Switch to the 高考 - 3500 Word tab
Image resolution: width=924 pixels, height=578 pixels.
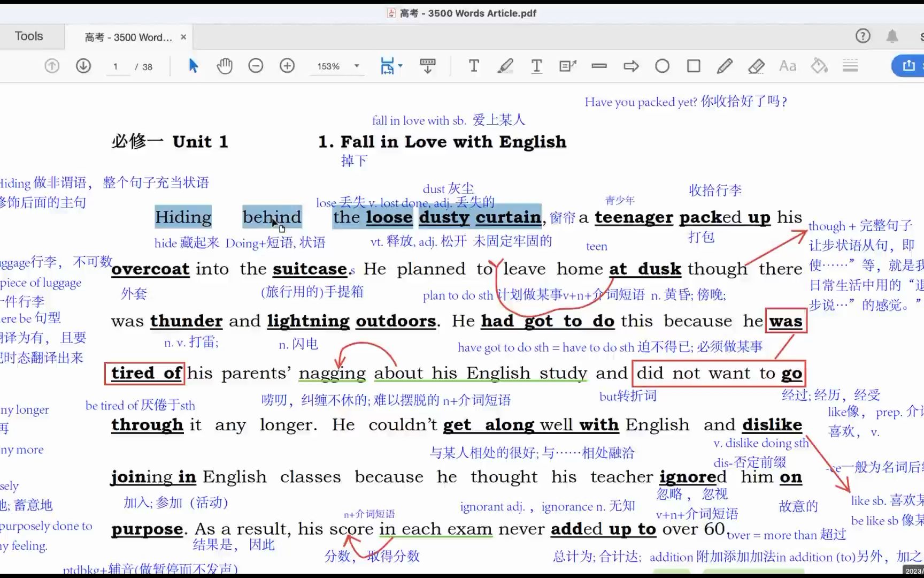pos(128,37)
